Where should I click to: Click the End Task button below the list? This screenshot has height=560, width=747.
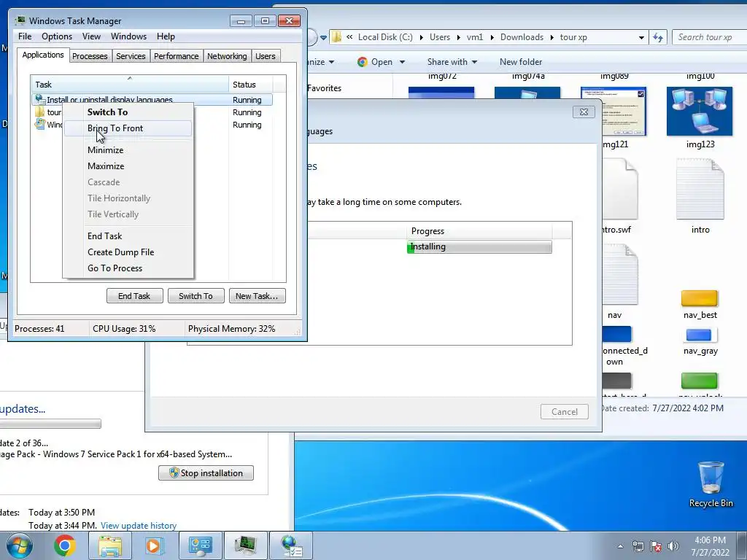(134, 296)
